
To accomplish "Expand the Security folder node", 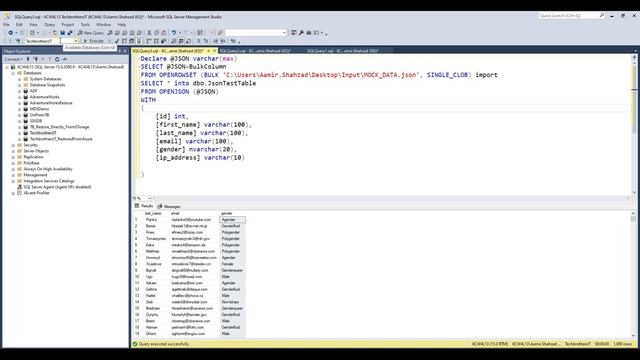I will pos(13,145).
